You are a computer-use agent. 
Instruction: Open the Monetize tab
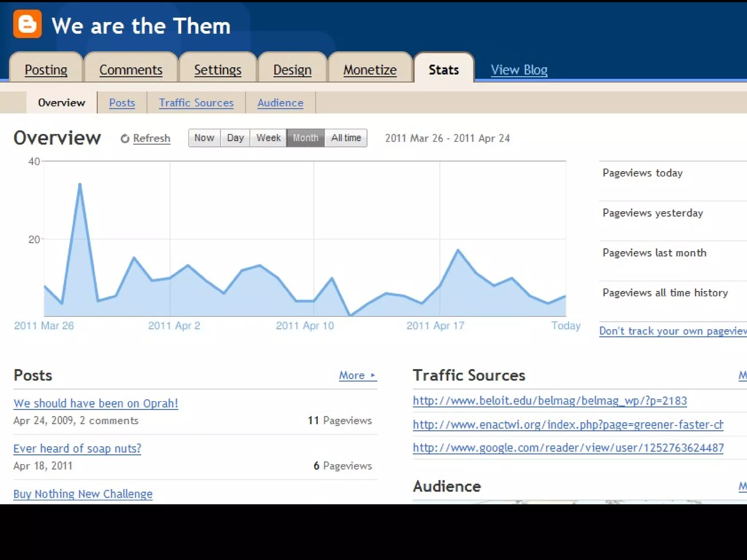(370, 70)
